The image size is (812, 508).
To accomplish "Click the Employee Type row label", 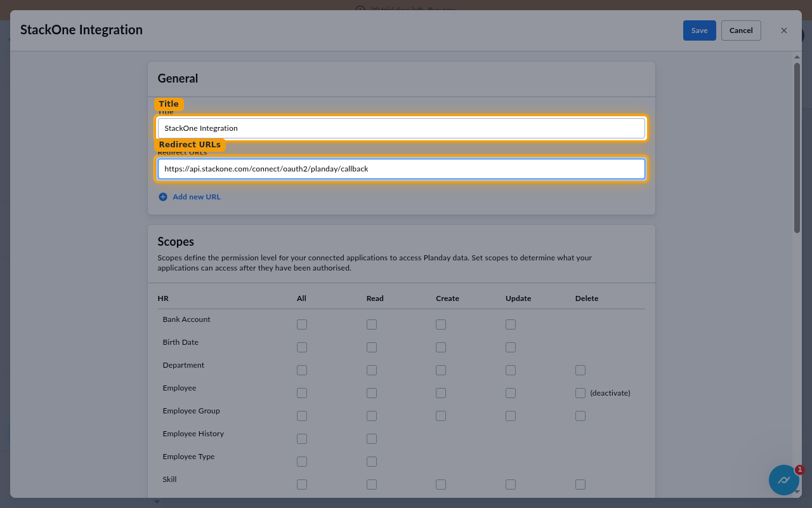I will coord(189,457).
